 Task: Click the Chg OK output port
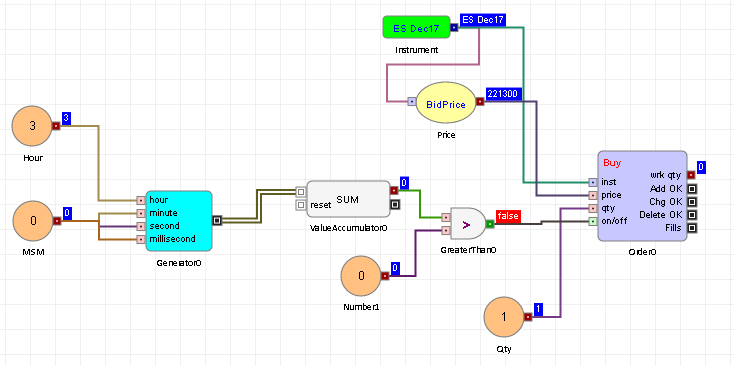point(692,202)
